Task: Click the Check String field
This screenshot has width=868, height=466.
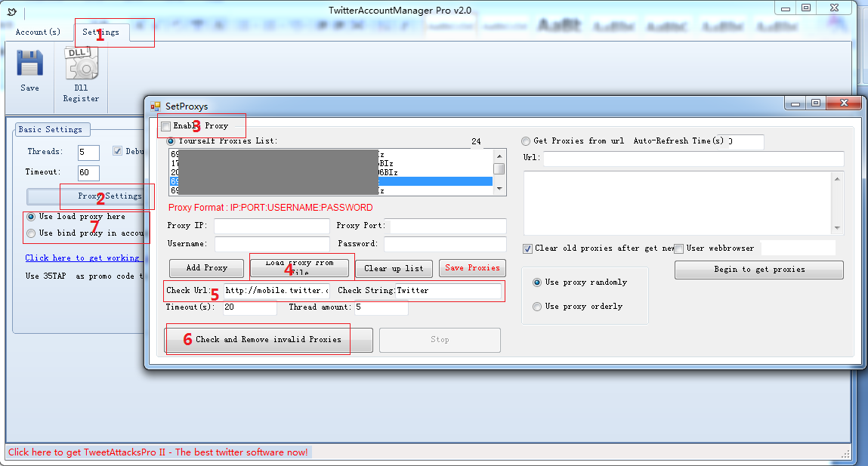Action: point(449,291)
